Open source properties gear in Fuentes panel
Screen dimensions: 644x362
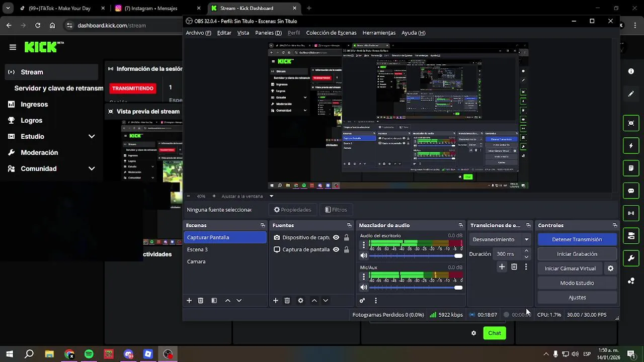click(300, 301)
